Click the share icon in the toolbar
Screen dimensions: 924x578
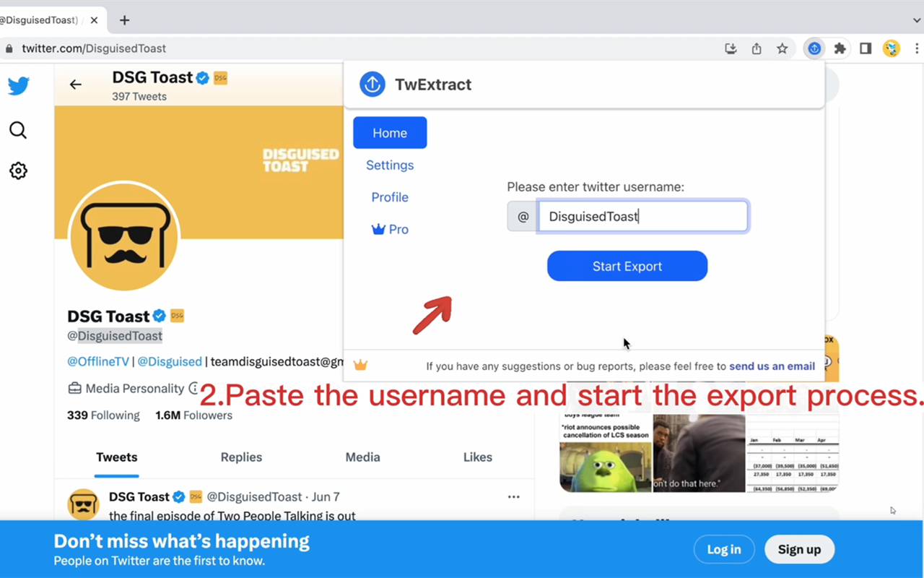(756, 48)
